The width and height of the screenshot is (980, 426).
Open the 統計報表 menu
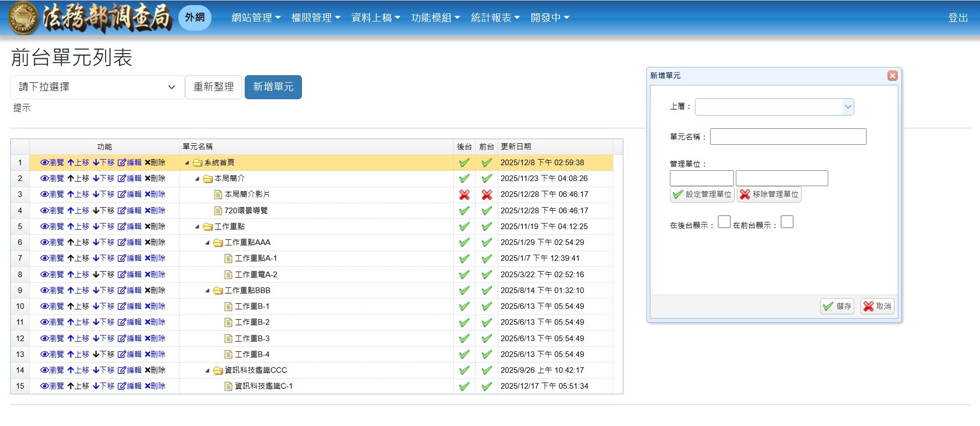(x=495, y=18)
